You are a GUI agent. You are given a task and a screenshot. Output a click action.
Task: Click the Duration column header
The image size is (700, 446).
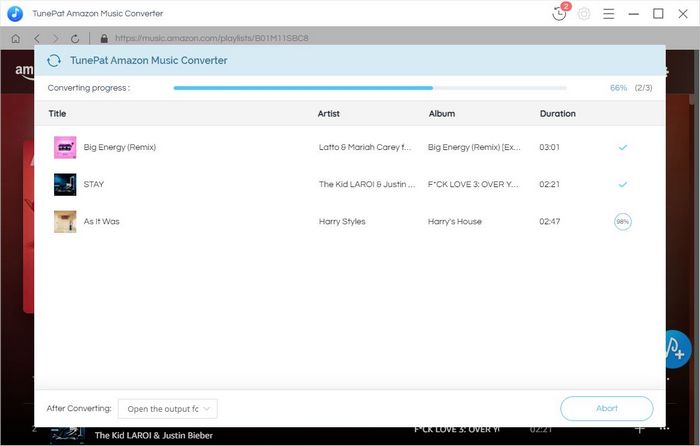click(x=558, y=113)
